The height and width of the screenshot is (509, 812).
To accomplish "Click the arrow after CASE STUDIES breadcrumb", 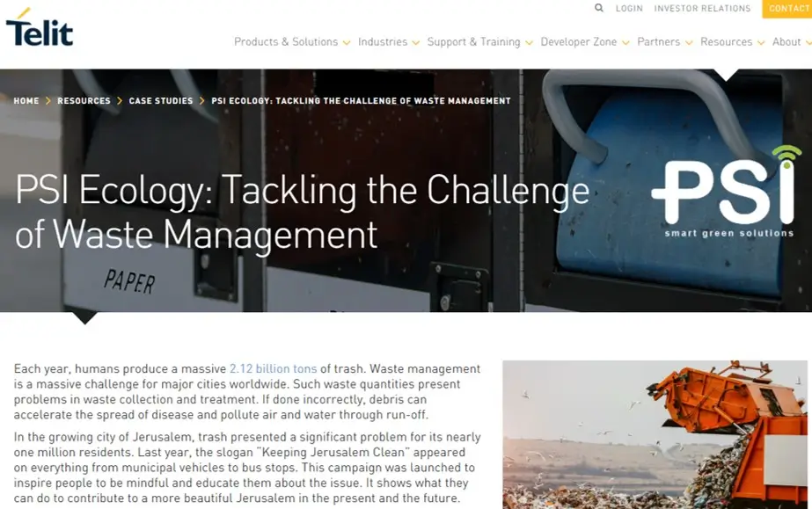I will (x=202, y=101).
